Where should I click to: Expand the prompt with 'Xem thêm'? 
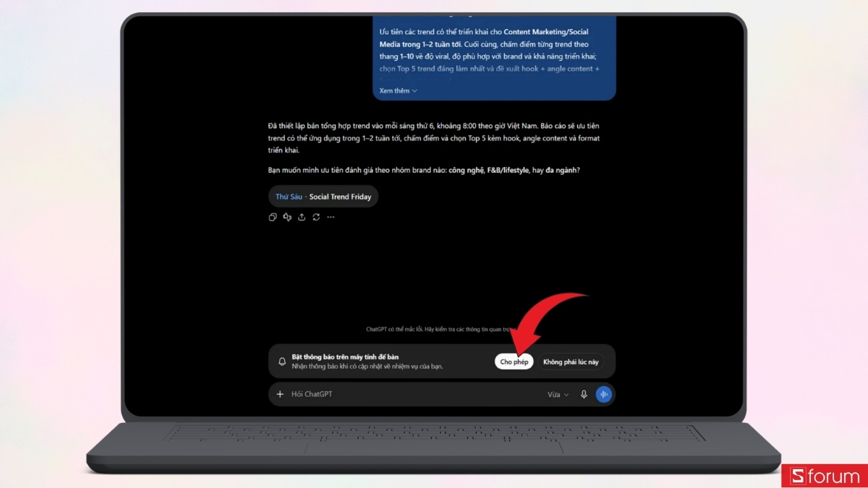[399, 90]
